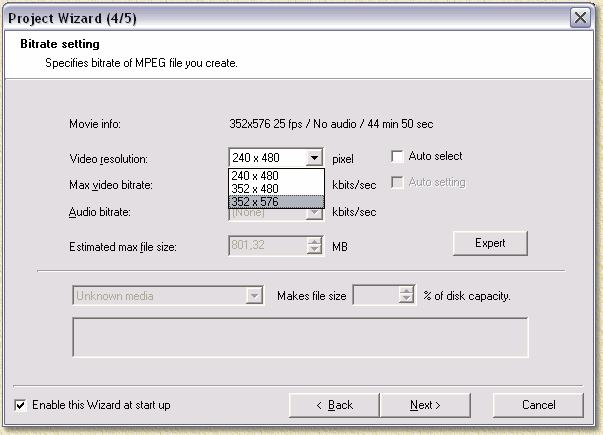Proceed with the Next button
Screen dimensions: 603x435
click(x=425, y=405)
